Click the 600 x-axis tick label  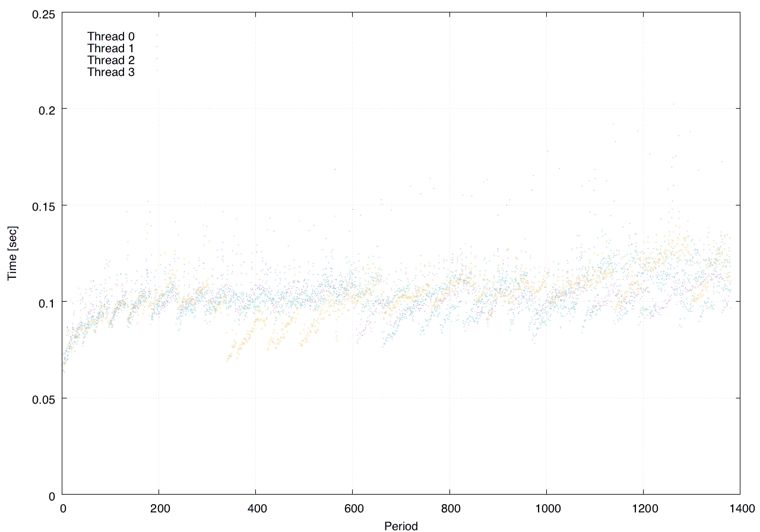coord(353,508)
